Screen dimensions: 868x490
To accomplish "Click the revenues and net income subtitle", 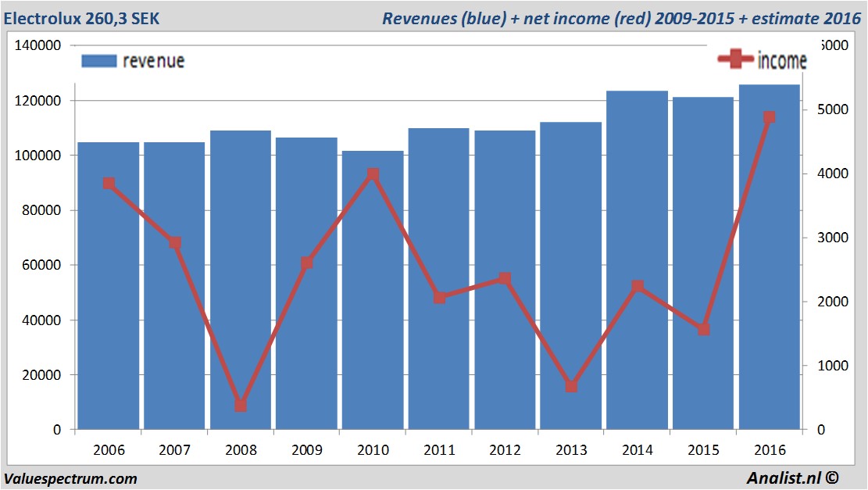I will point(621,19).
